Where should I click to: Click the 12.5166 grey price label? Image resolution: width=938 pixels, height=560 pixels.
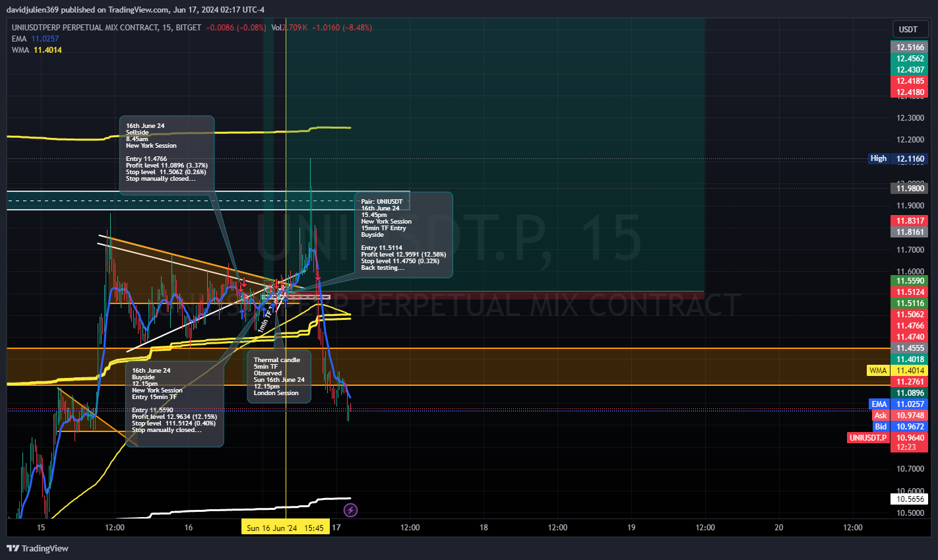point(910,47)
